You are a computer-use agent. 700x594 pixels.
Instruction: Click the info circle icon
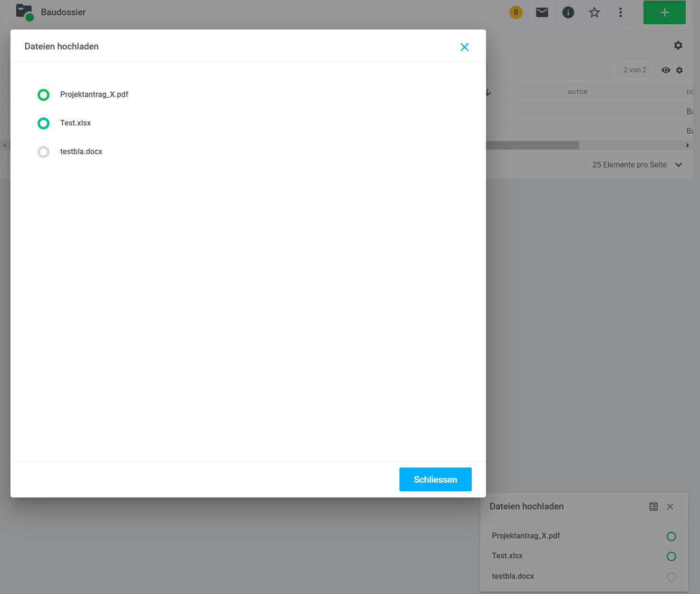(568, 12)
